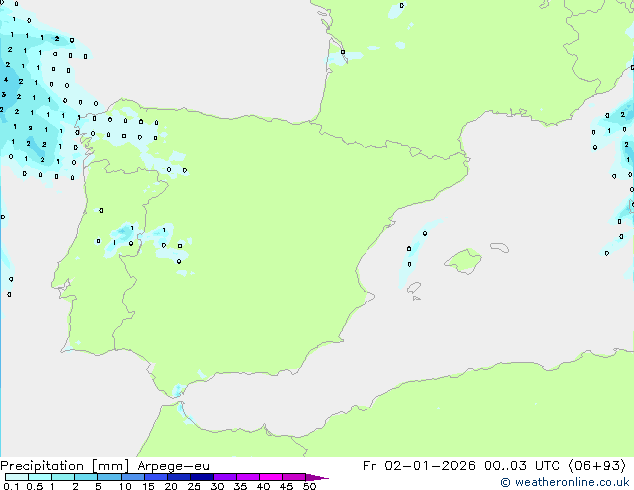Image resolution: width=634 pixels, height=490 pixels.
Task: Pick the legend swatch between 5 and 10
Action: tap(110, 477)
